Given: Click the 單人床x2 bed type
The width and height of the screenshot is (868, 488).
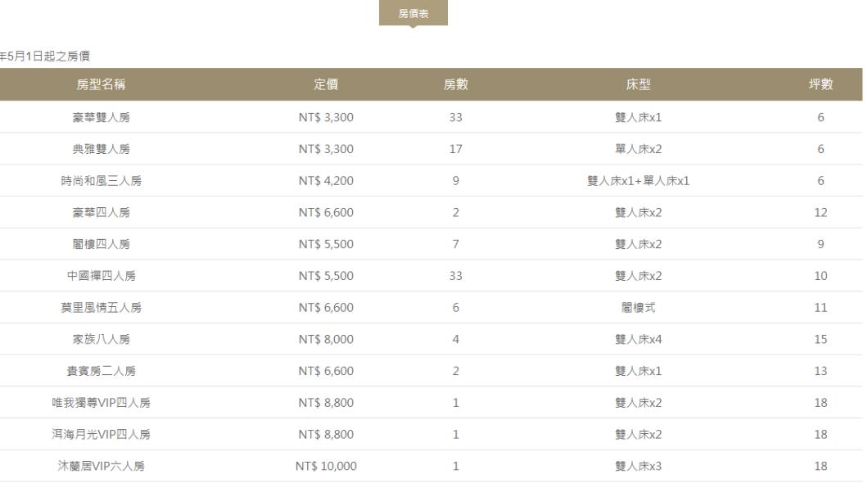Looking at the screenshot, I should (638, 149).
